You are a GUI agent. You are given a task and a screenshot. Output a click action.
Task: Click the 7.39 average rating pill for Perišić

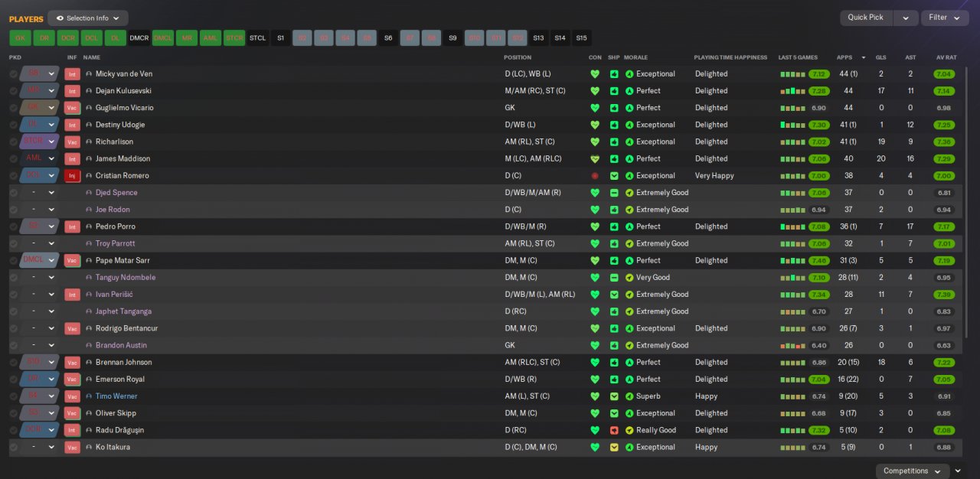[944, 295]
